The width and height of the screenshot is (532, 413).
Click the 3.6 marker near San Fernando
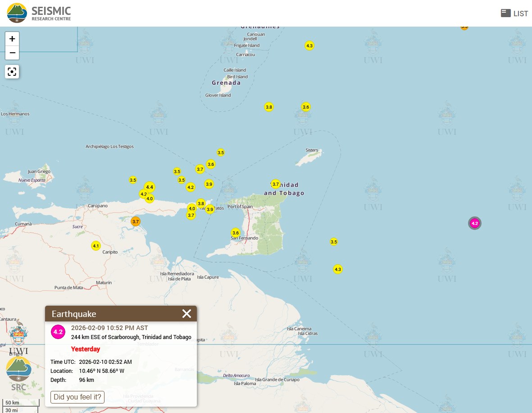(x=235, y=233)
